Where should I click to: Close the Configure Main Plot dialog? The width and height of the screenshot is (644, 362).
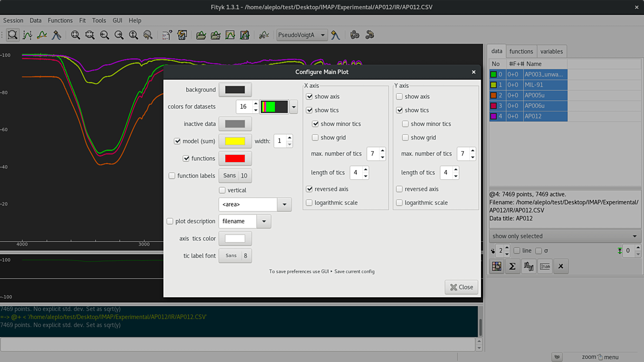coord(461,287)
